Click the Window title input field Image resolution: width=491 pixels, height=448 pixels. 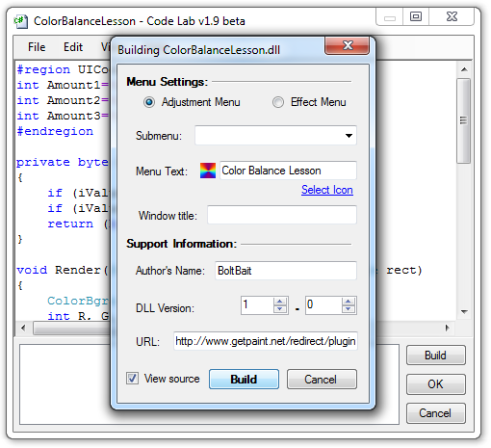282,215
